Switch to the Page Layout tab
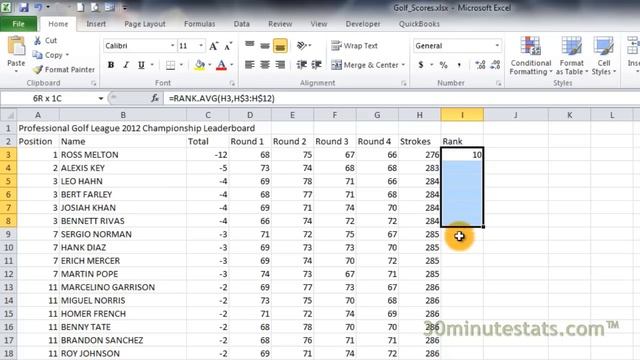 click(x=145, y=24)
